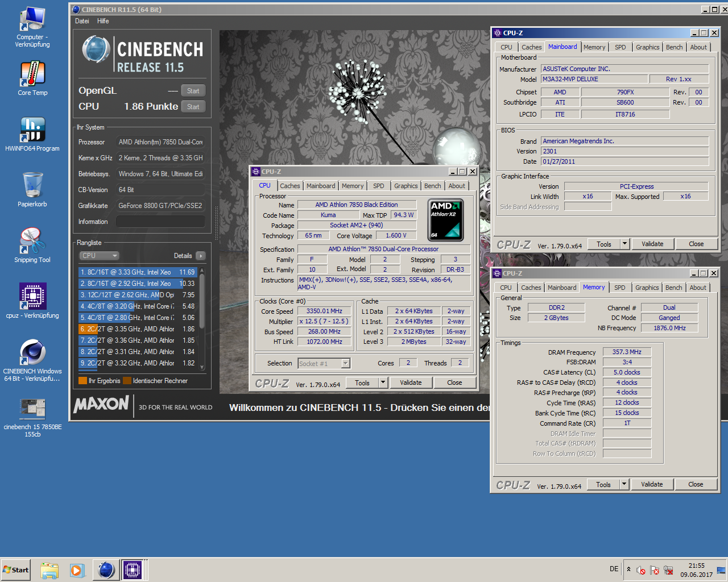This screenshot has width=728, height=582.
Task: Switch to Mainboard tab in center CPU-Z
Action: (321, 186)
